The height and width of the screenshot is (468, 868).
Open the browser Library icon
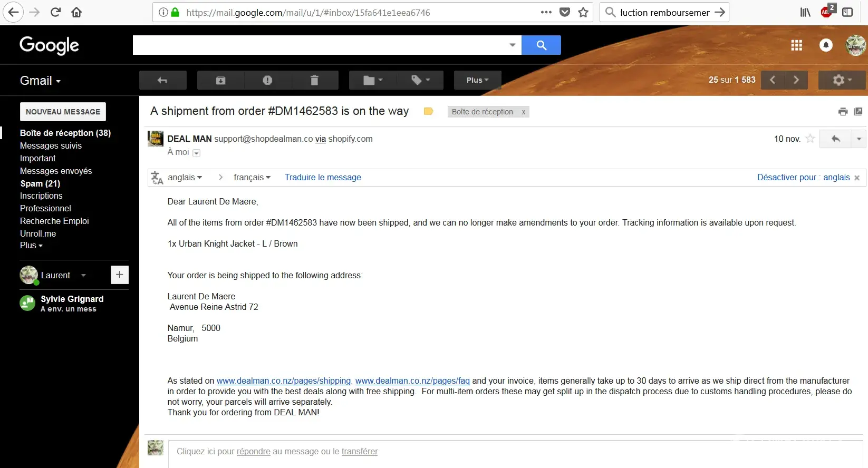pyautogui.click(x=805, y=12)
